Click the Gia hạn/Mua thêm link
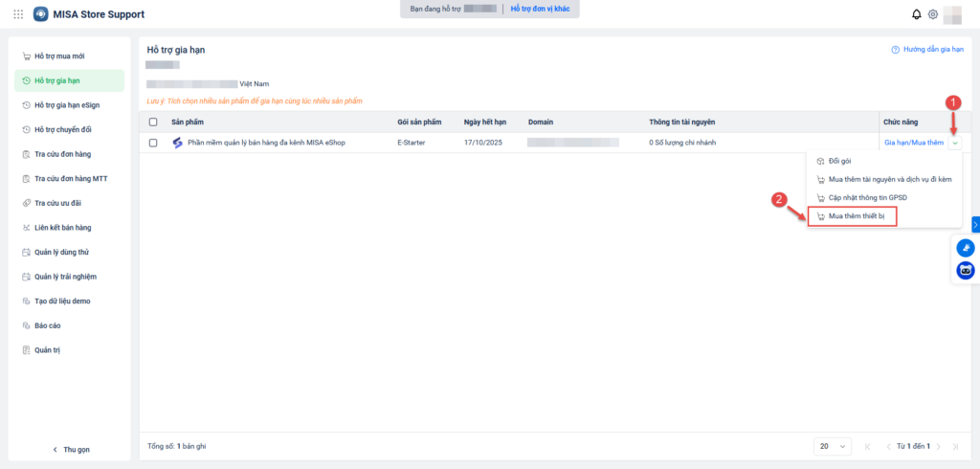Viewport: 980px width, 469px height. click(x=914, y=144)
